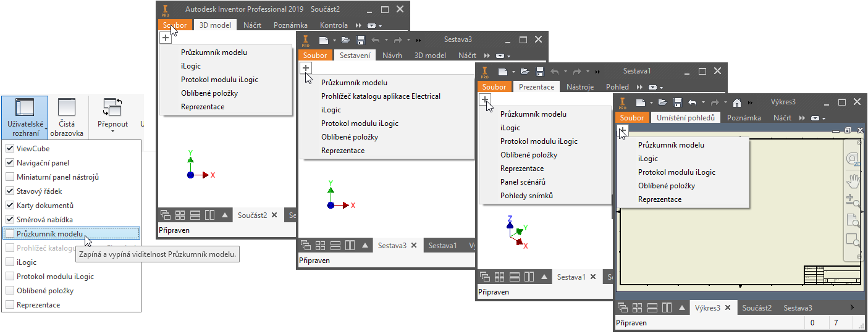Click New file icon in Sestava3 window
868x334 pixels.
[323, 40]
